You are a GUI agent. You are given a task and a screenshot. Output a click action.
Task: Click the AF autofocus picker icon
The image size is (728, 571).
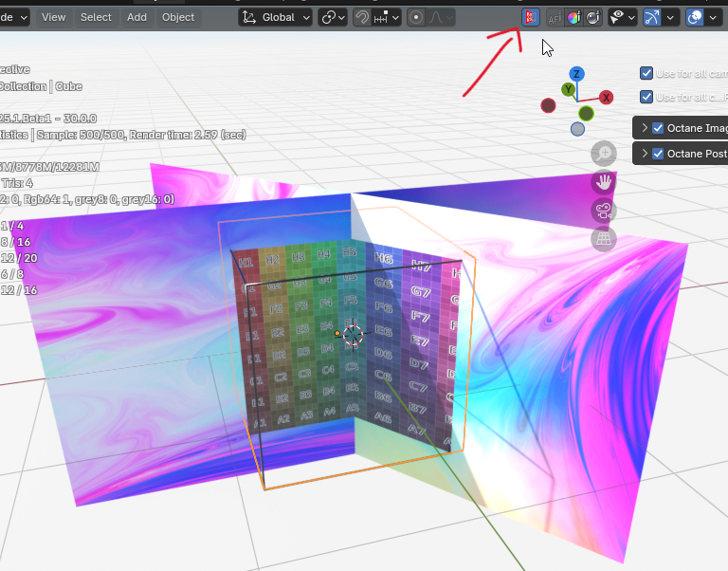point(555,18)
